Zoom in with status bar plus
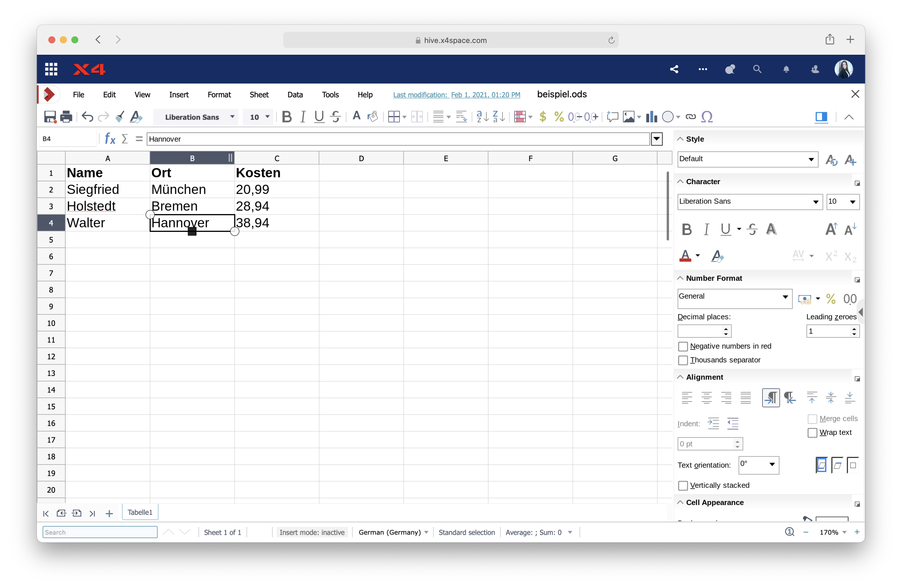Screen dimensions: 902x588 click(856, 532)
